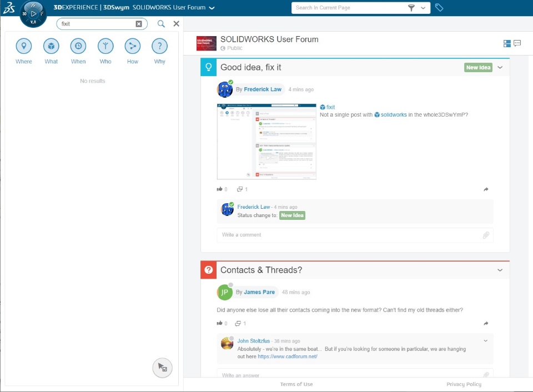Open SOLIDWORKS User Forum title dropdown
This screenshot has height=392, width=533.
[212, 8]
